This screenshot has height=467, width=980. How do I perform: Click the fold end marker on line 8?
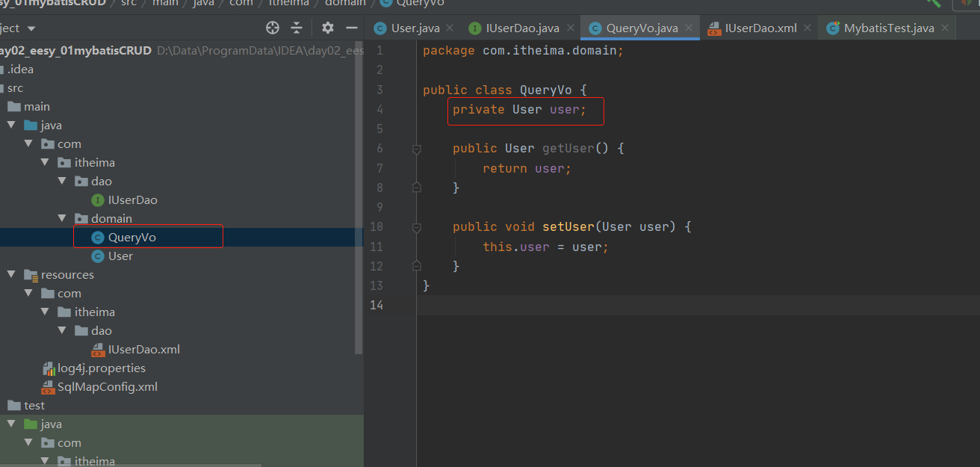(417, 188)
